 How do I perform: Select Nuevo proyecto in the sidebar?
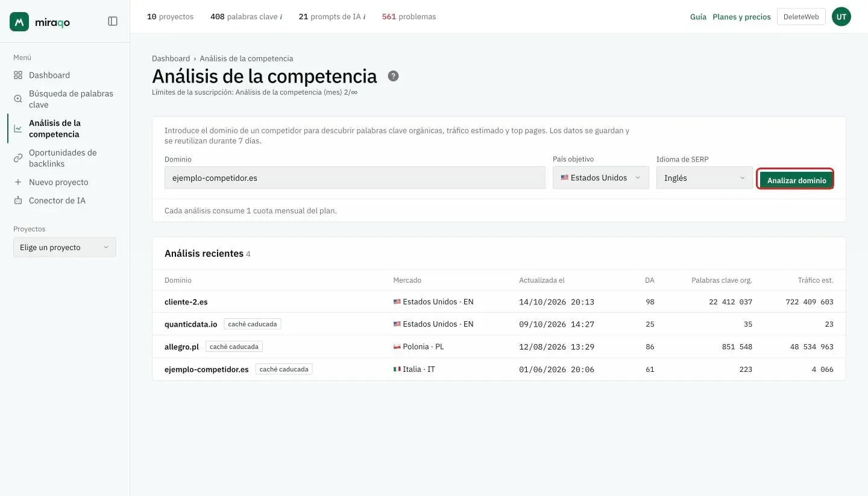(58, 182)
